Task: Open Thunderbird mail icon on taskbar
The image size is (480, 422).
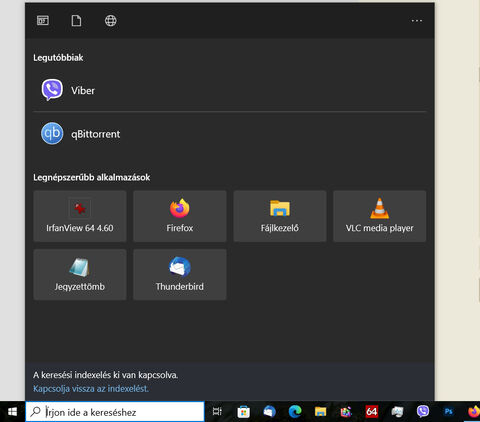Action: (269, 412)
